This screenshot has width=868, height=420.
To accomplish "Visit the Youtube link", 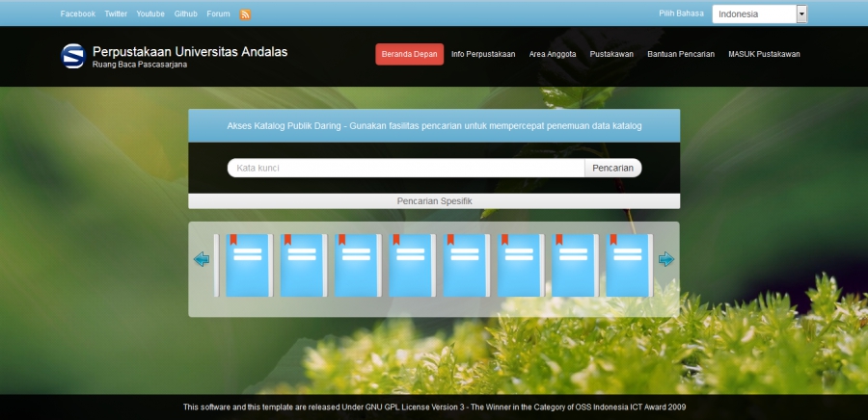I will tap(150, 13).
